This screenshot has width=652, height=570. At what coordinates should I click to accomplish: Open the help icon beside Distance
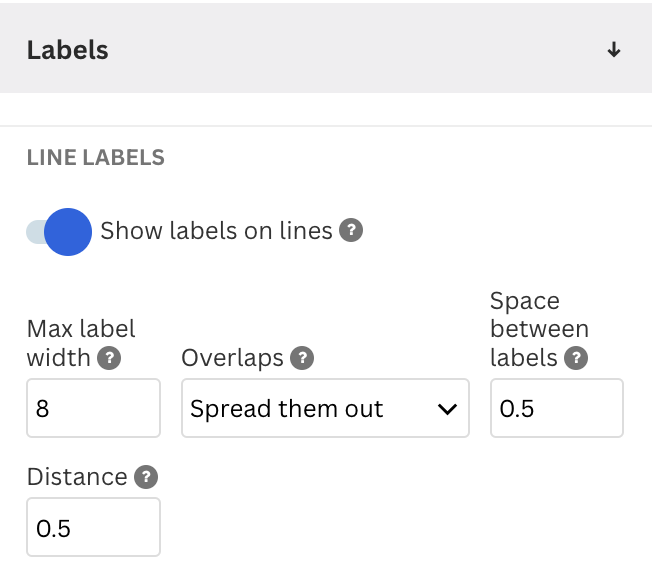[x=146, y=477]
